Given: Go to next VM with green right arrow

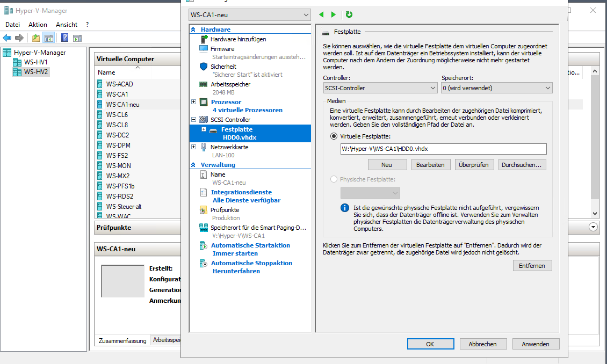Looking at the screenshot, I should 333,14.
